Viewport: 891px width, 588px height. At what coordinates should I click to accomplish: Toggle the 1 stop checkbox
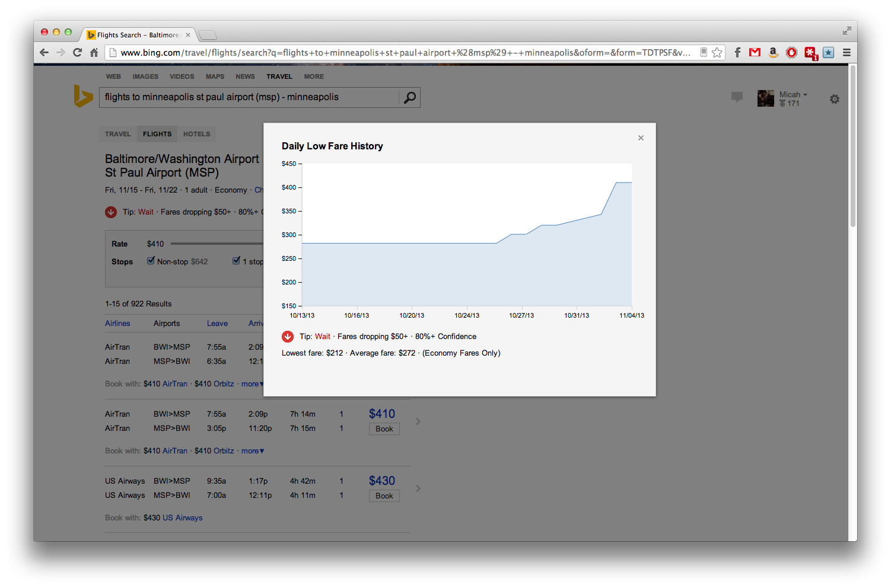pyautogui.click(x=237, y=261)
